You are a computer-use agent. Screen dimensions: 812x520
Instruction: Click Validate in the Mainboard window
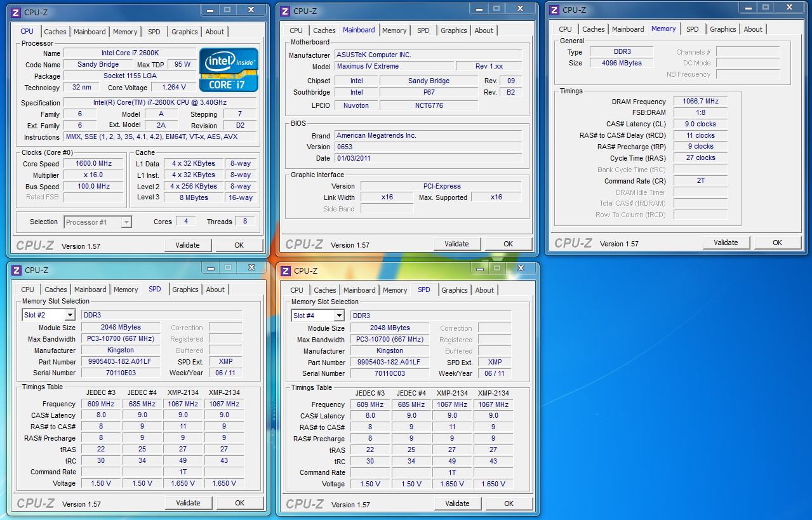456,244
